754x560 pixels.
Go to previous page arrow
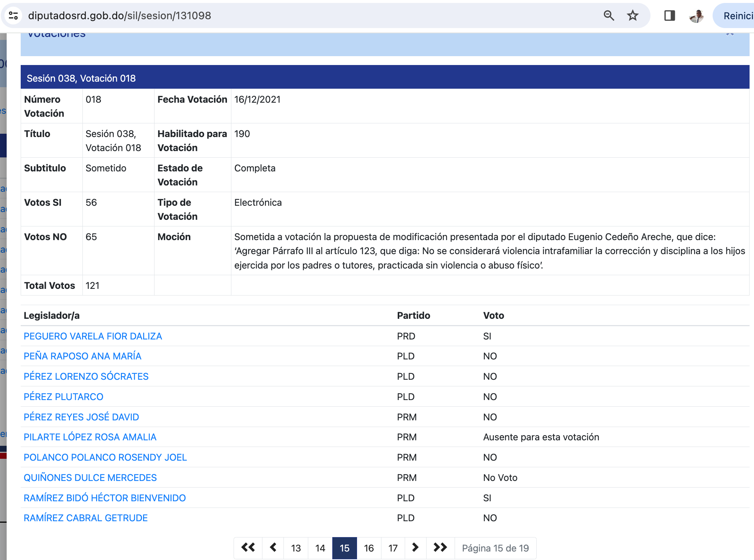coord(273,547)
